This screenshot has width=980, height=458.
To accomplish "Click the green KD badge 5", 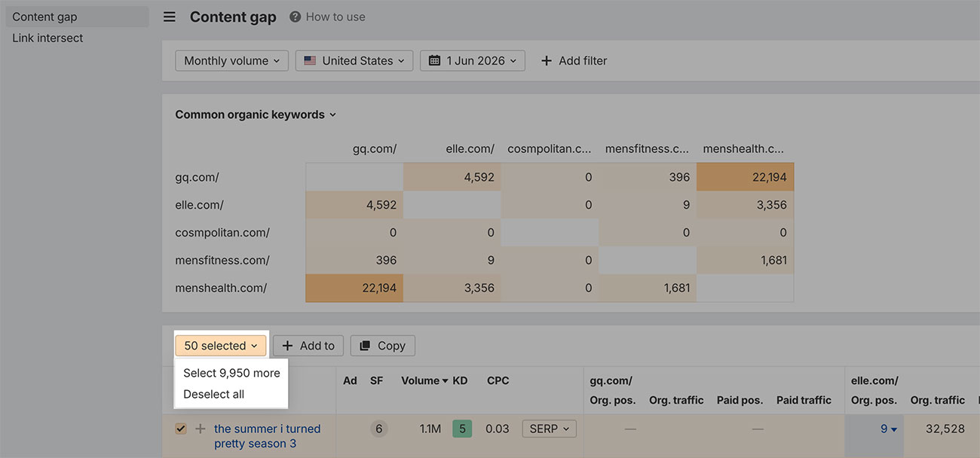I will coord(462,429).
